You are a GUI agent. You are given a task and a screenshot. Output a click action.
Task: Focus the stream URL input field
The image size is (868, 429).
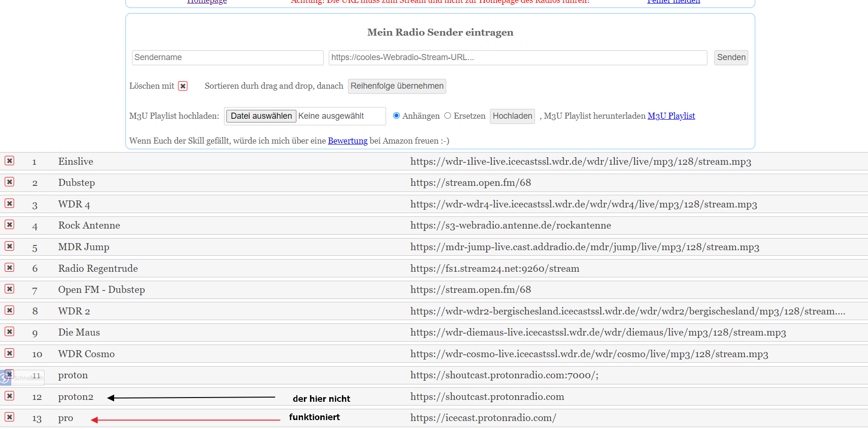pos(518,57)
